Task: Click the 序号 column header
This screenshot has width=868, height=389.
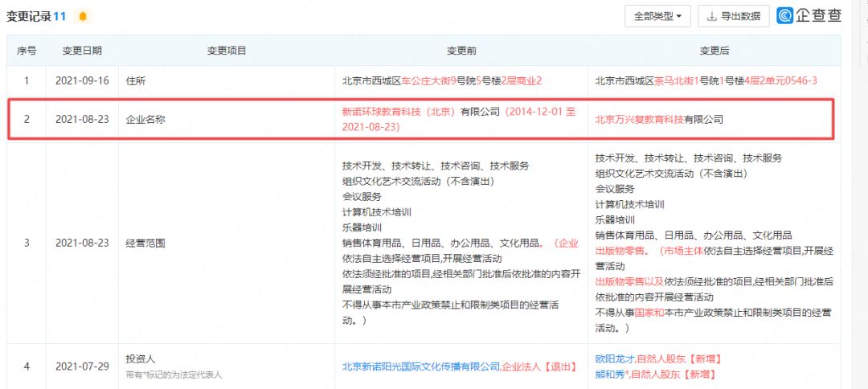Action: click(27, 51)
